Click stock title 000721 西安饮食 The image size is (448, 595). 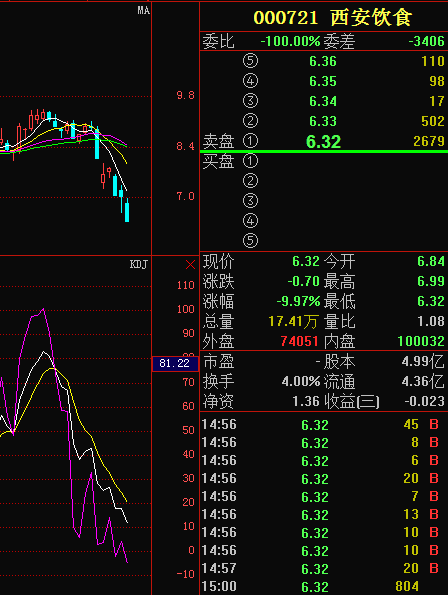pos(332,17)
